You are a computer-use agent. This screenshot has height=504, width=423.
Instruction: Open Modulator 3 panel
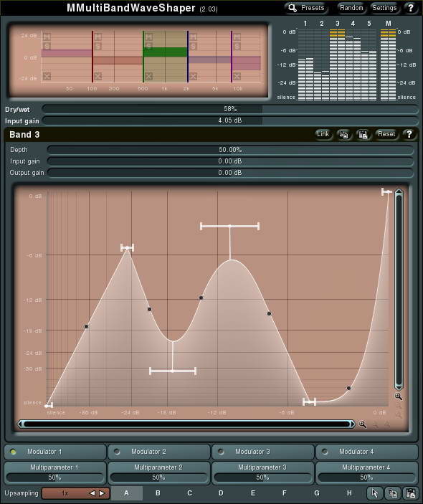(262, 452)
